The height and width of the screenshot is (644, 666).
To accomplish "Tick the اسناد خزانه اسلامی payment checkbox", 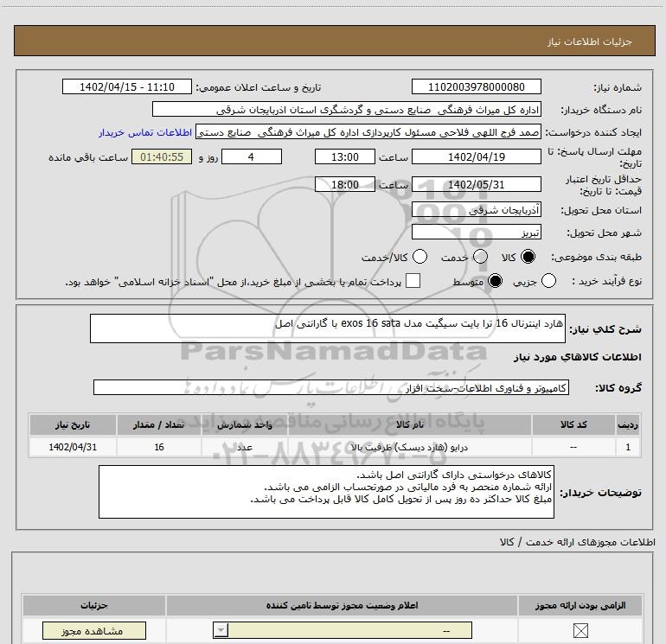I will pos(413,281).
